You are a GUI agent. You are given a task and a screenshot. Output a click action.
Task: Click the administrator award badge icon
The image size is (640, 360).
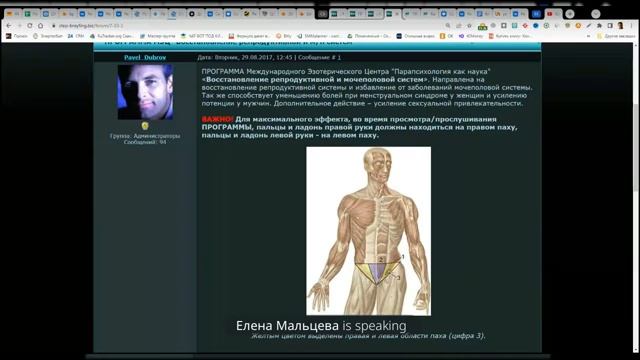[x=145, y=126]
